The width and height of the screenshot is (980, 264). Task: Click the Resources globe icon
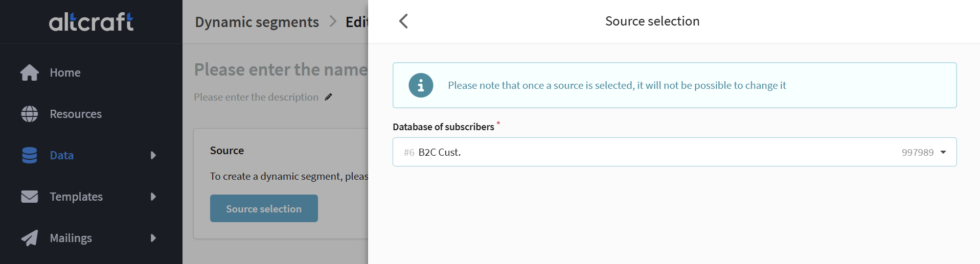pyautogui.click(x=30, y=114)
